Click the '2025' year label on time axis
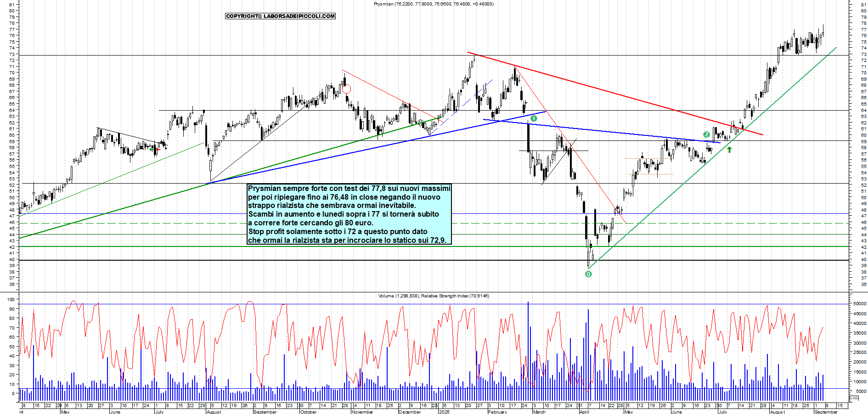Screen dimensions: 868x414 [x=444, y=412]
